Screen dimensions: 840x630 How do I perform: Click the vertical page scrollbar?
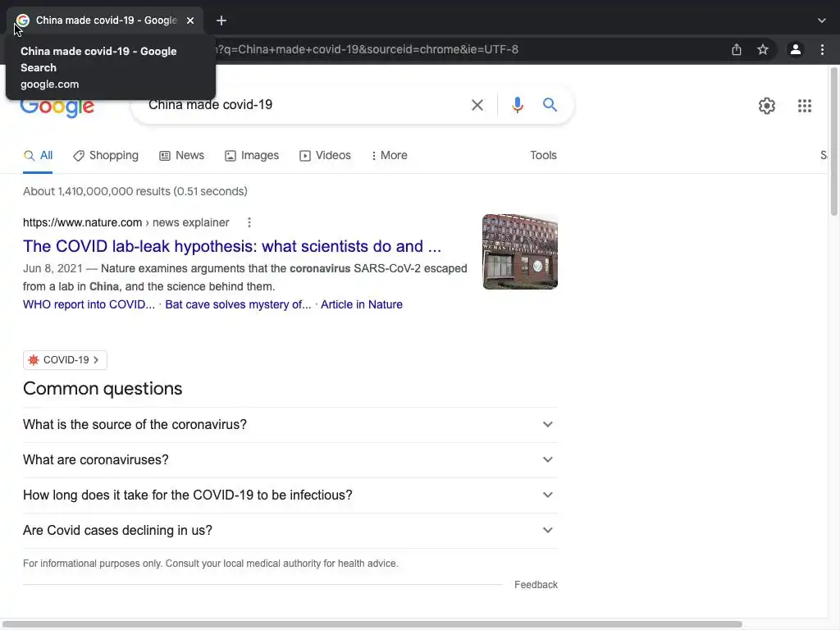(834, 142)
